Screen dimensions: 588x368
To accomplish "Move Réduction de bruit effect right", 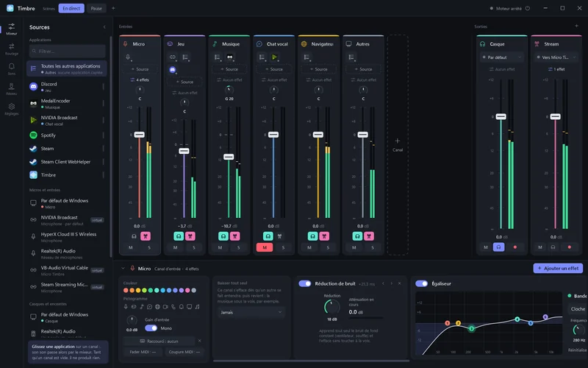I will 391,283.
